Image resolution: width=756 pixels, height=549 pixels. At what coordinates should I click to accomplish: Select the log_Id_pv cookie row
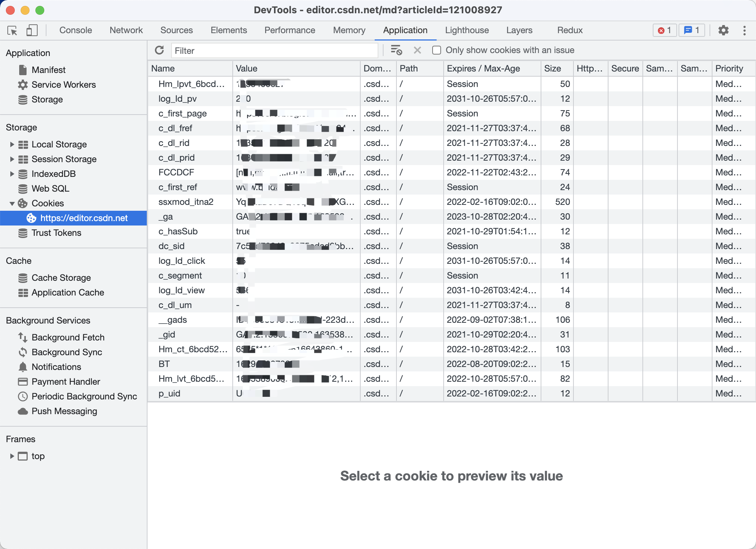[451, 99]
